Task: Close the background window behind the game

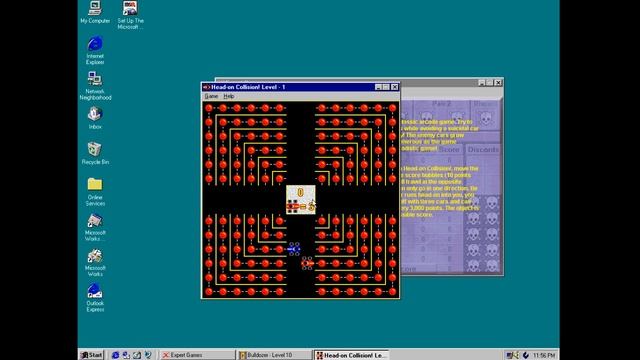Action: (498, 82)
